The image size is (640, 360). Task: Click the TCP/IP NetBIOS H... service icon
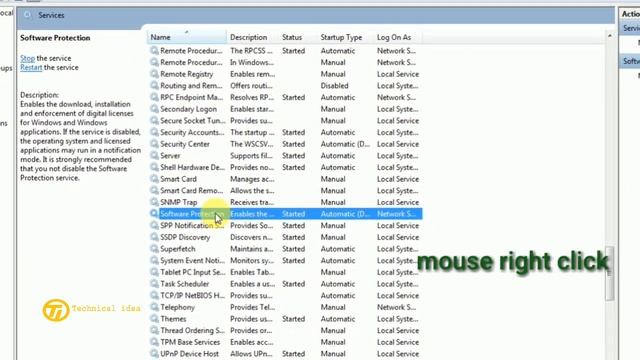(x=154, y=296)
